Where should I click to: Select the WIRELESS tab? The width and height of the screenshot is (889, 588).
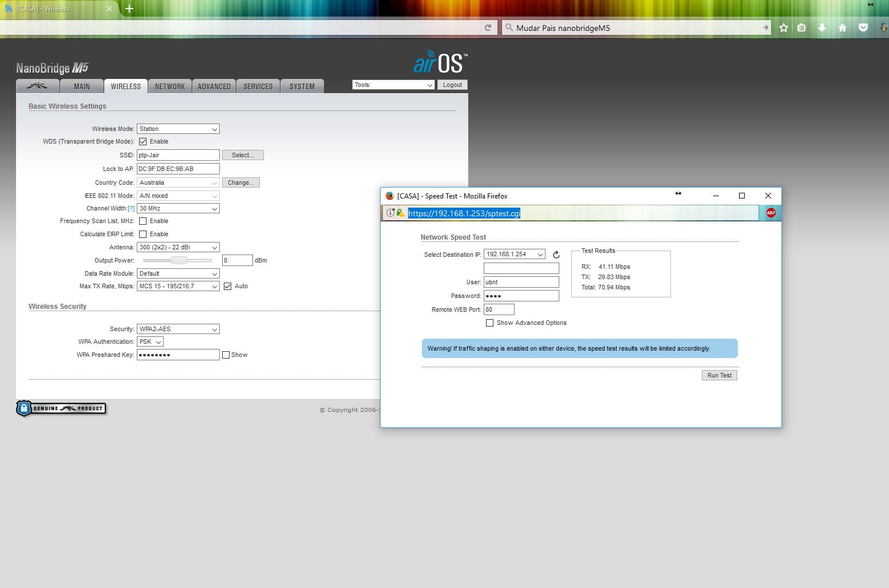click(x=126, y=86)
